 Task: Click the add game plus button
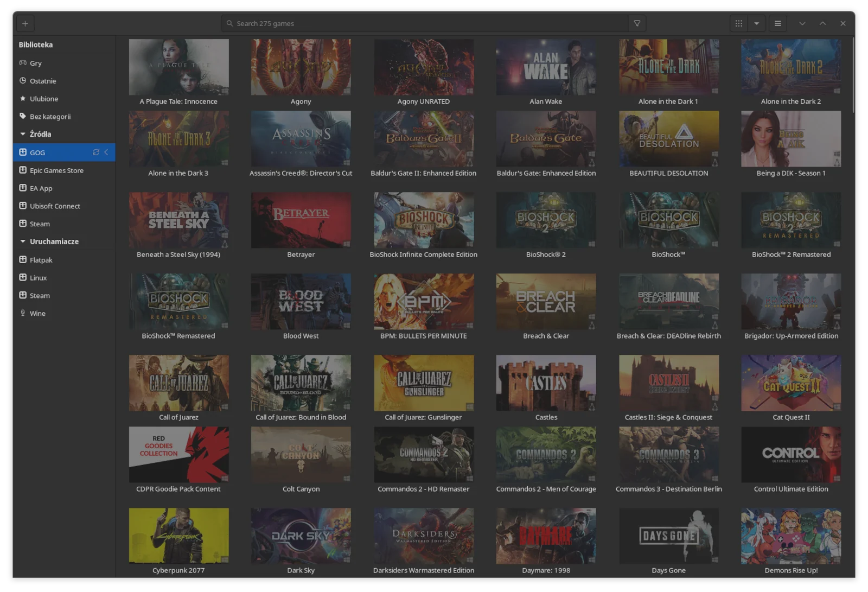pos(25,23)
